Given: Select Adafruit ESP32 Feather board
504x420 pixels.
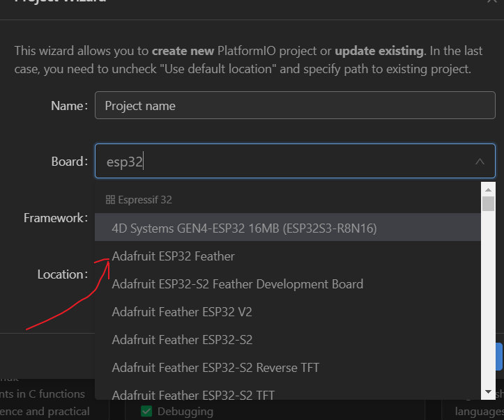Looking at the screenshot, I should (x=173, y=256).
